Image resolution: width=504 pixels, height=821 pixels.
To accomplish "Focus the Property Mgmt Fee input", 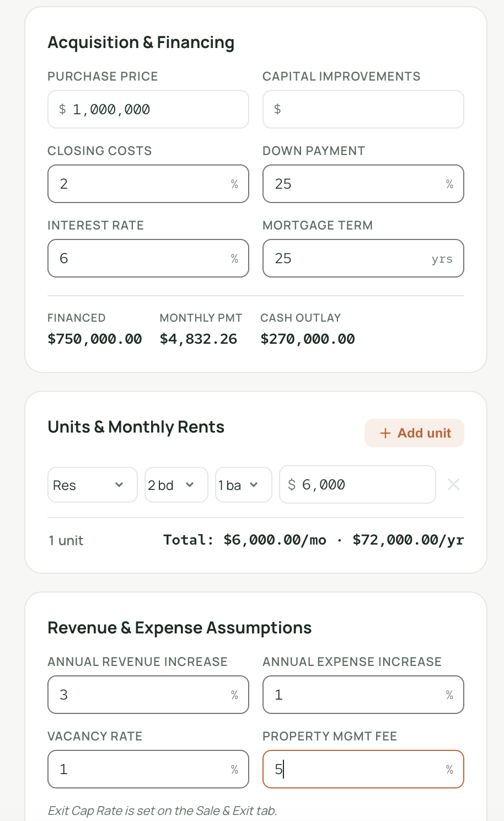I will pyautogui.click(x=363, y=769).
